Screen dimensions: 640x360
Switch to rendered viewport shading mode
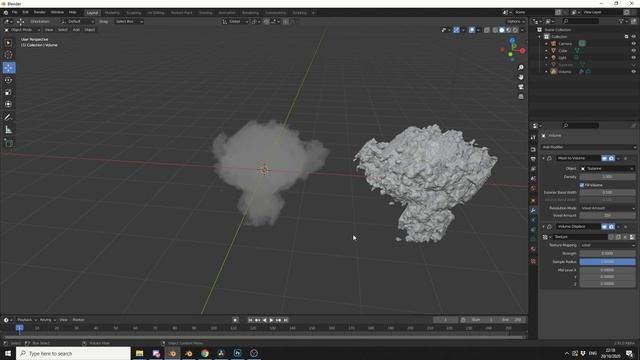pos(515,30)
